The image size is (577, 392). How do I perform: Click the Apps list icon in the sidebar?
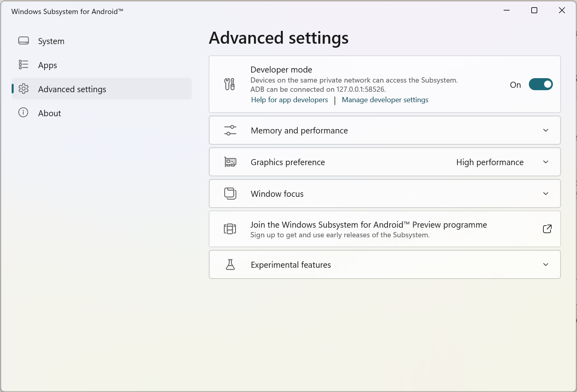pos(24,65)
